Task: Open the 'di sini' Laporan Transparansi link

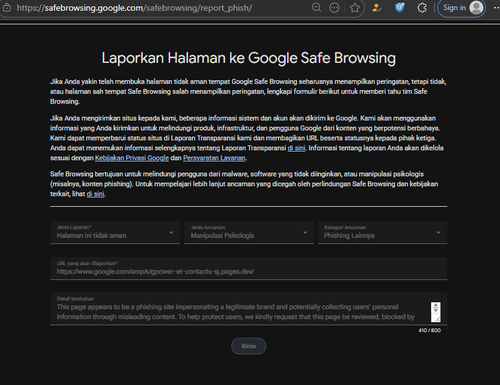Action: [x=296, y=148]
